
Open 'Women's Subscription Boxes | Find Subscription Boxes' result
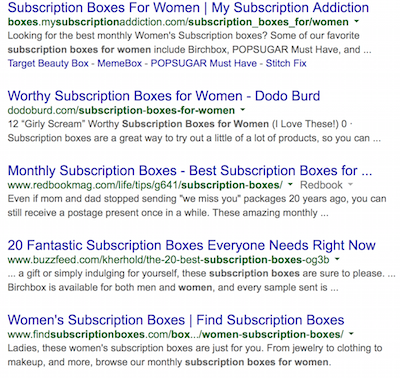point(176,320)
